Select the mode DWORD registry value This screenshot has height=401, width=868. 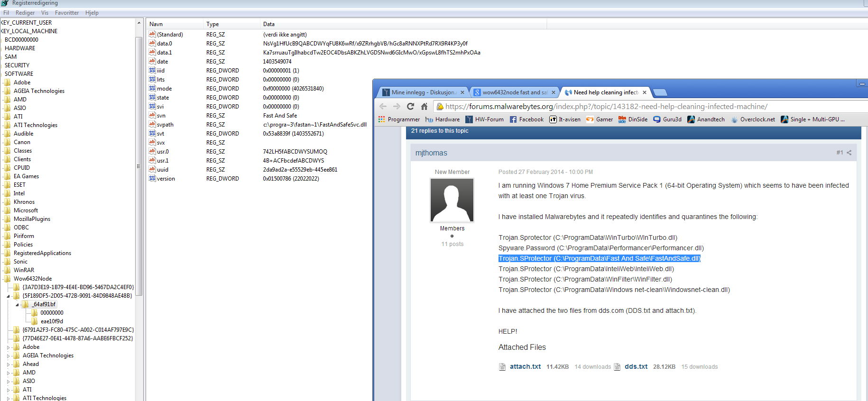165,89
